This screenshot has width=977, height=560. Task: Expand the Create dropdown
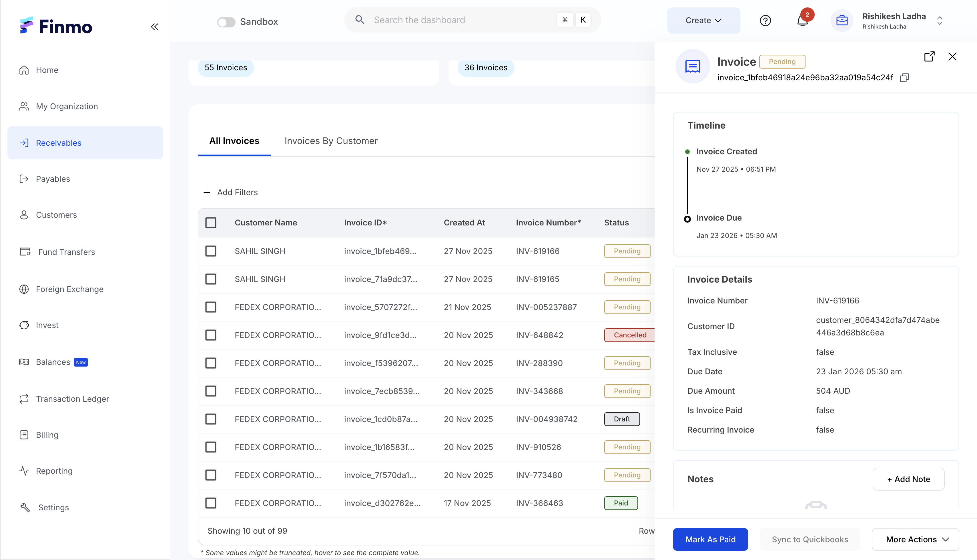click(x=703, y=20)
